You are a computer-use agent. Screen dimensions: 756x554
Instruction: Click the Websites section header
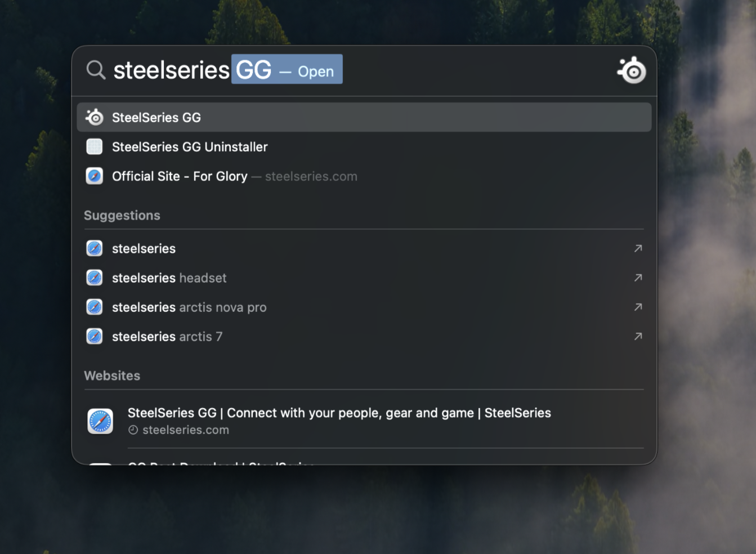(x=112, y=376)
